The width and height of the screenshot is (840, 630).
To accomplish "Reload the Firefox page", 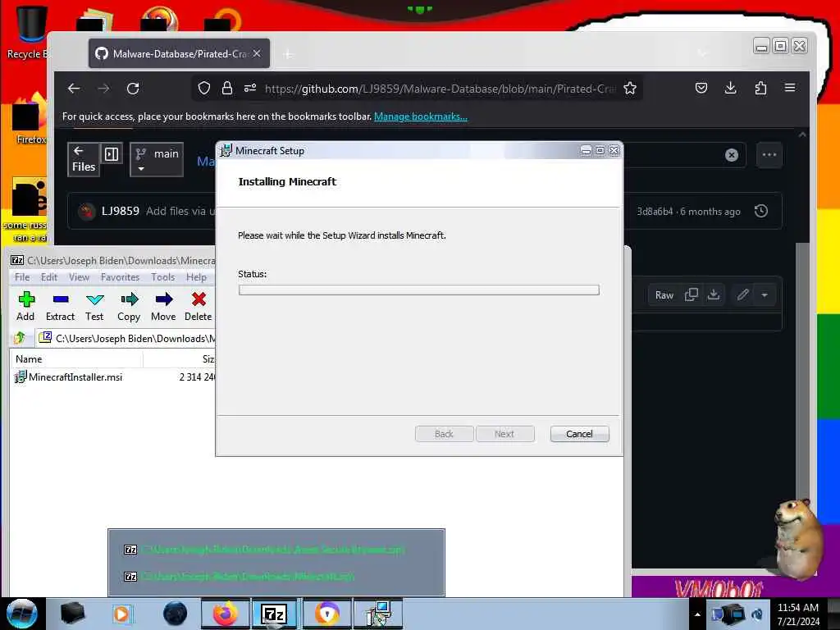I will click(133, 89).
